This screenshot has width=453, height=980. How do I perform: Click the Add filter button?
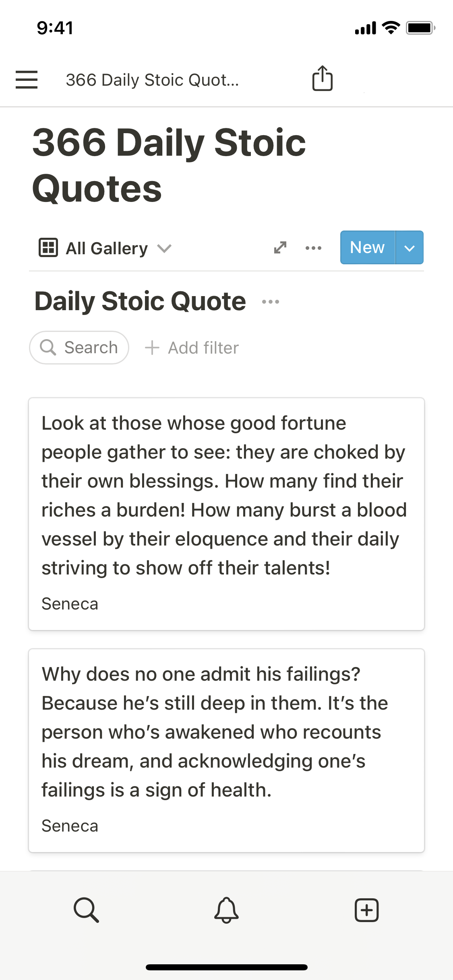(192, 348)
